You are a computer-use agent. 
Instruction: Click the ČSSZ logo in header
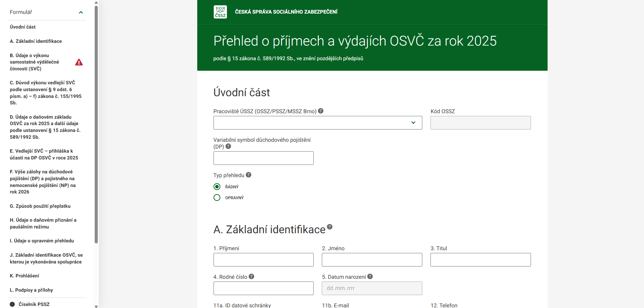(220, 12)
